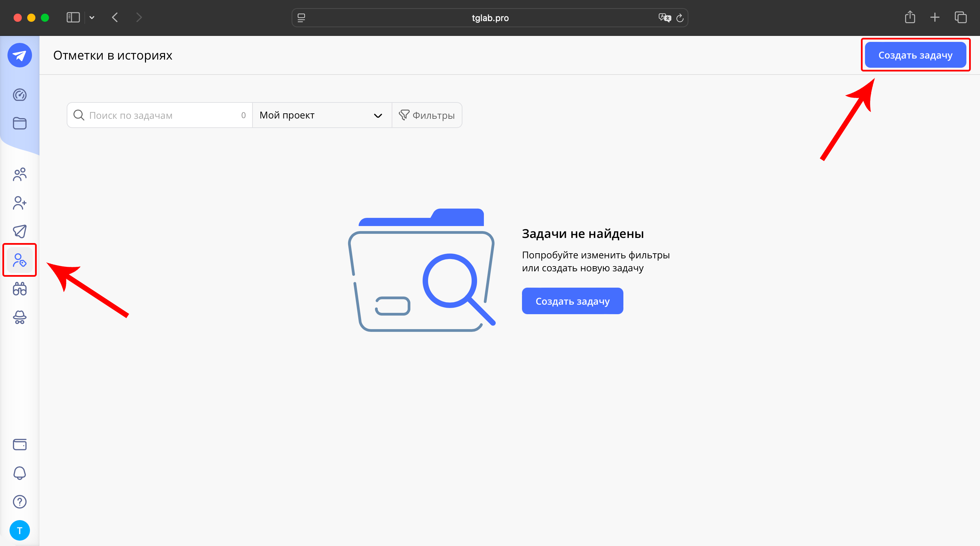Viewport: 980px width, 546px height.
Task: Expand the 'Мой проект' project dropdown
Action: tap(322, 115)
